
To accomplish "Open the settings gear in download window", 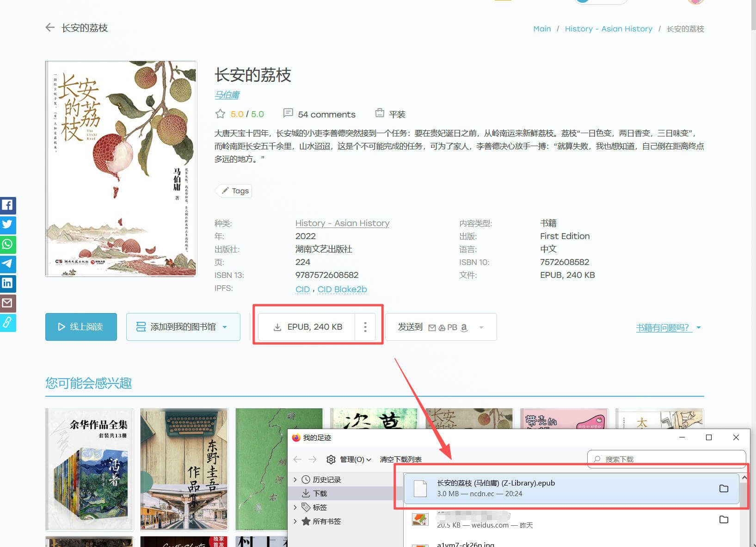I will pyautogui.click(x=331, y=459).
